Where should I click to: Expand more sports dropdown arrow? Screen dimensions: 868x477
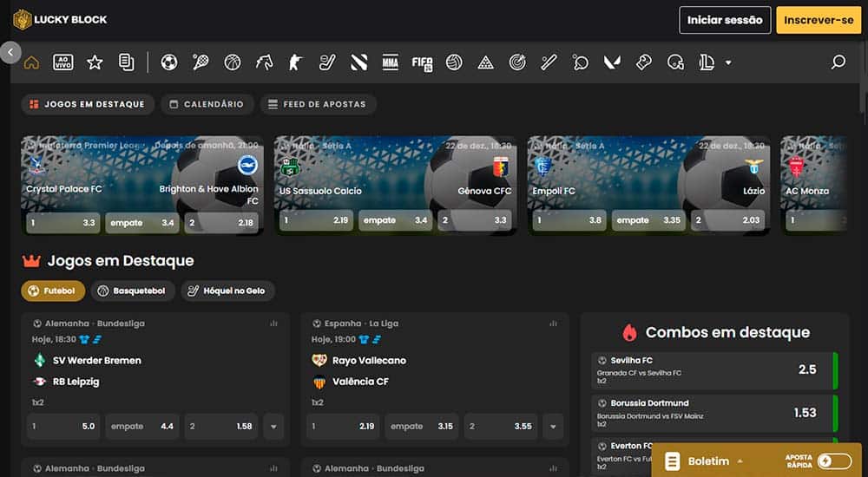(728, 62)
